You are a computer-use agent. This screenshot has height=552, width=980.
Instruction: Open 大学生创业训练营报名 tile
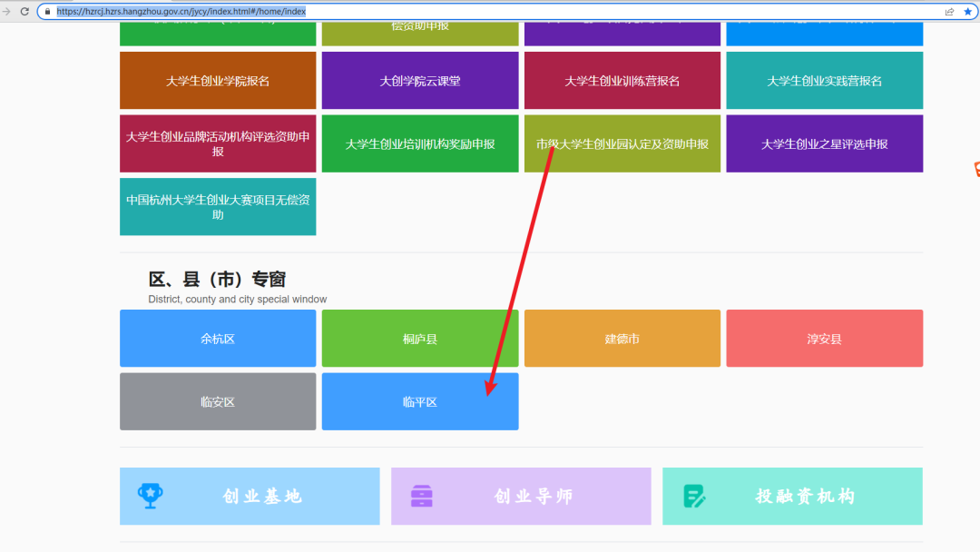click(x=622, y=81)
